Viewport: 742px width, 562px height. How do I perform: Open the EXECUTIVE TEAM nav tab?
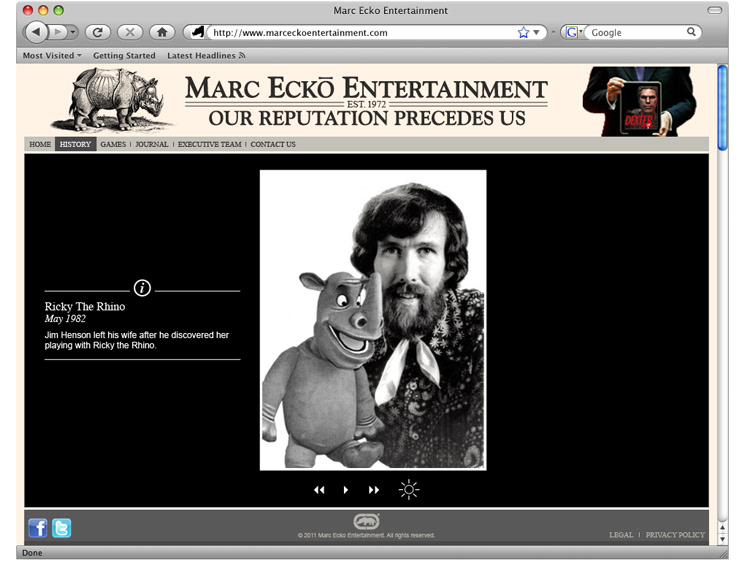click(x=209, y=144)
